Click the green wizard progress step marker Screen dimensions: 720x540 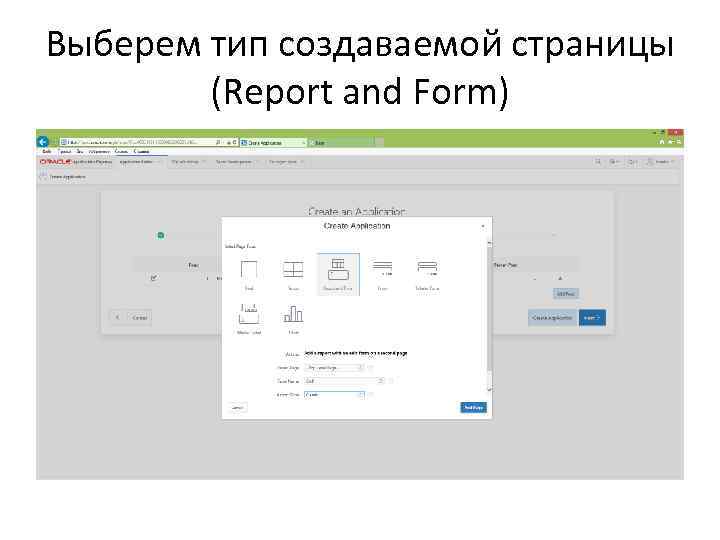(x=161, y=235)
